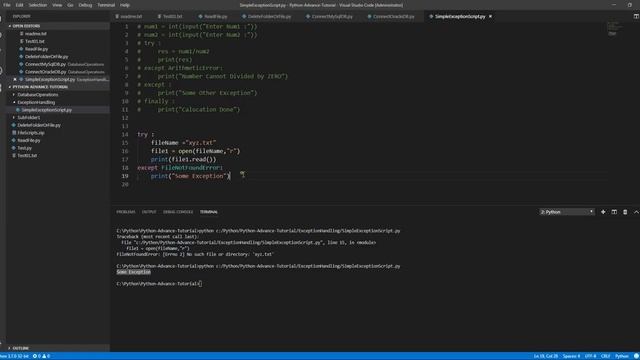The width and height of the screenshot is (640, 360).
Task: Split the editor with the top-right icon
Action: (x=636, y=16)
